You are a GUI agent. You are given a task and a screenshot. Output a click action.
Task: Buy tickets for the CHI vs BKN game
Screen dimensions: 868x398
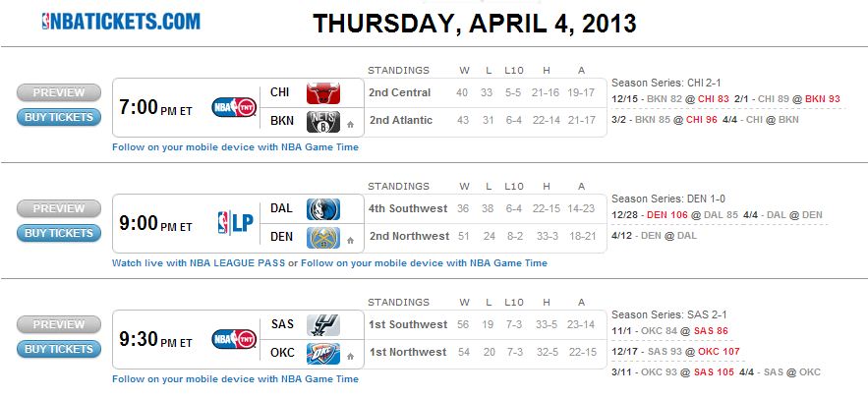tap(59, 118)
